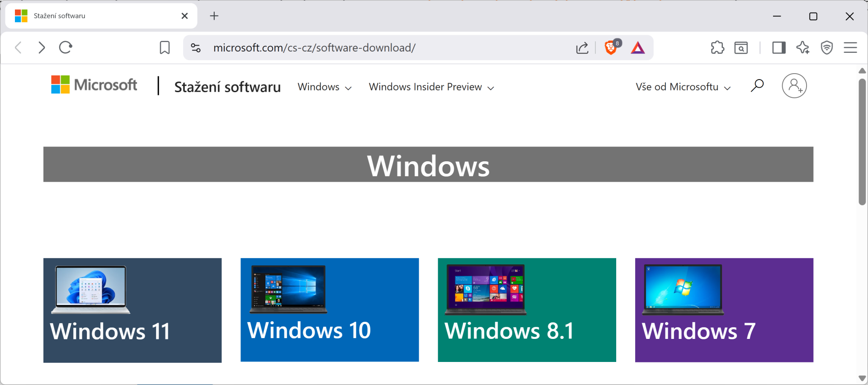Open Brave VPN shield icon
The image size is (868, 385).
click(x=827, y=47)
